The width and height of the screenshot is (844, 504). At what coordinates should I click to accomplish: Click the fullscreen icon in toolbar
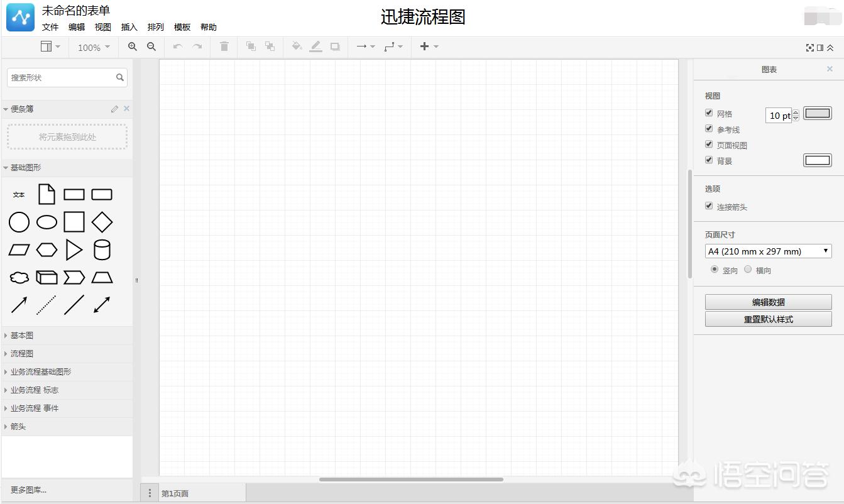(x=810, y=47)
